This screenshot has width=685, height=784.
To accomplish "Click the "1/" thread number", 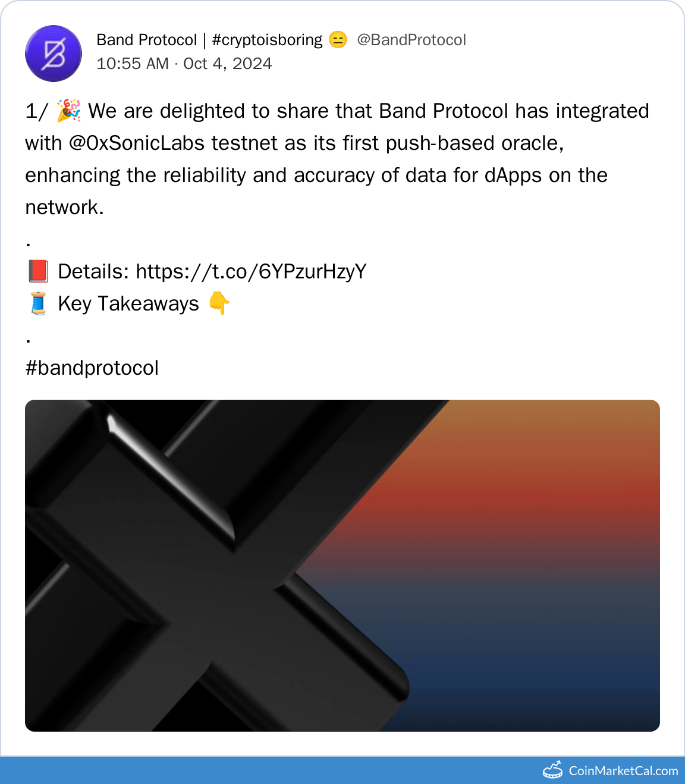I will coord(36,111).
